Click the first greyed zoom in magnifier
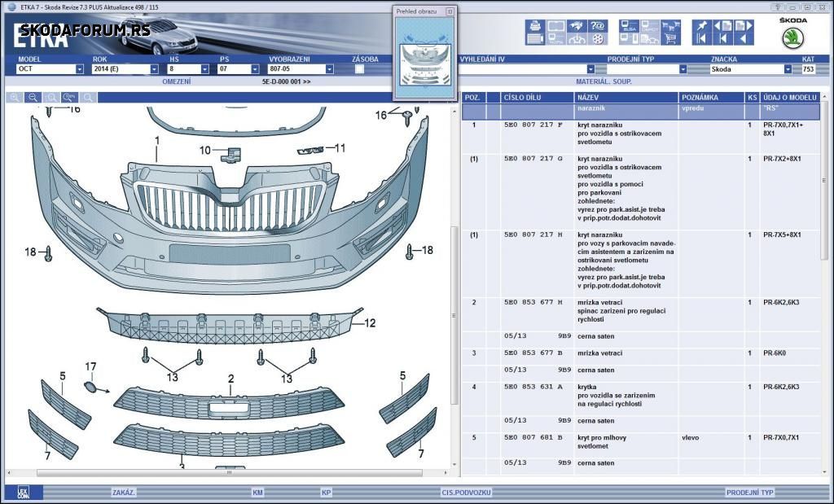This screenshot has width=834, height=504. pyautogui.click(x=15, y=97)
